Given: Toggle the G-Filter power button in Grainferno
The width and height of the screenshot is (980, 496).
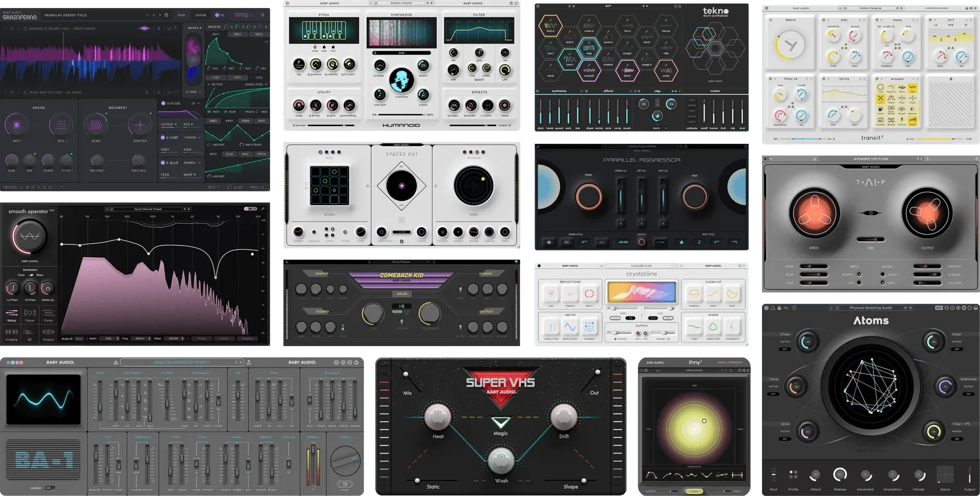Looking at the screenshot, I should coord(163,103).
